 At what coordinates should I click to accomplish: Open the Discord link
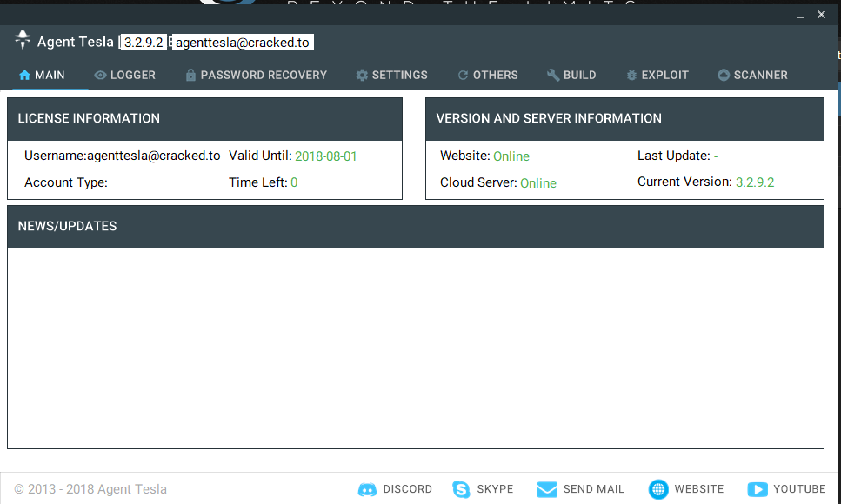[x=407, y=489]
